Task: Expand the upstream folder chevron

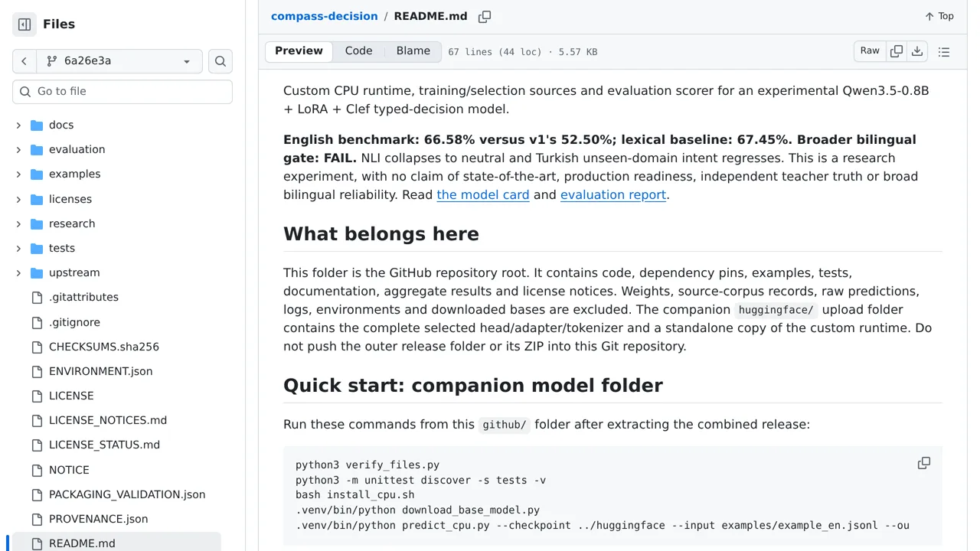Action: coord(18,272)
